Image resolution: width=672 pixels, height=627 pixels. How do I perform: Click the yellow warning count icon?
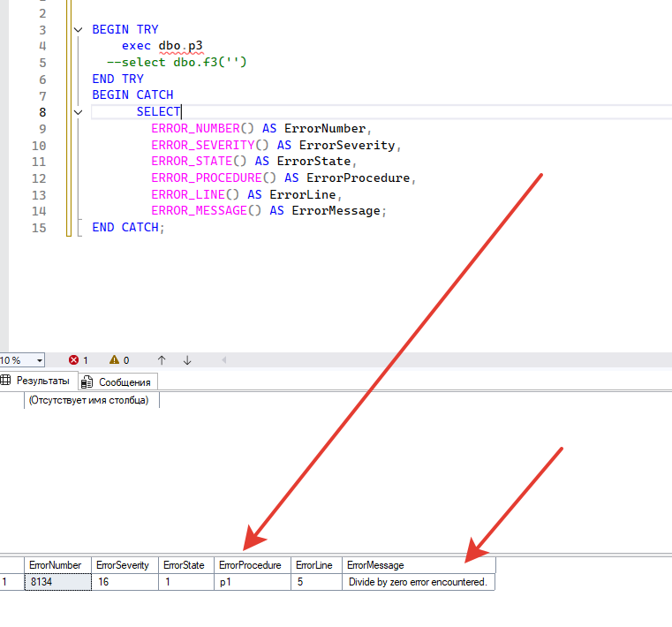[114, 360]
